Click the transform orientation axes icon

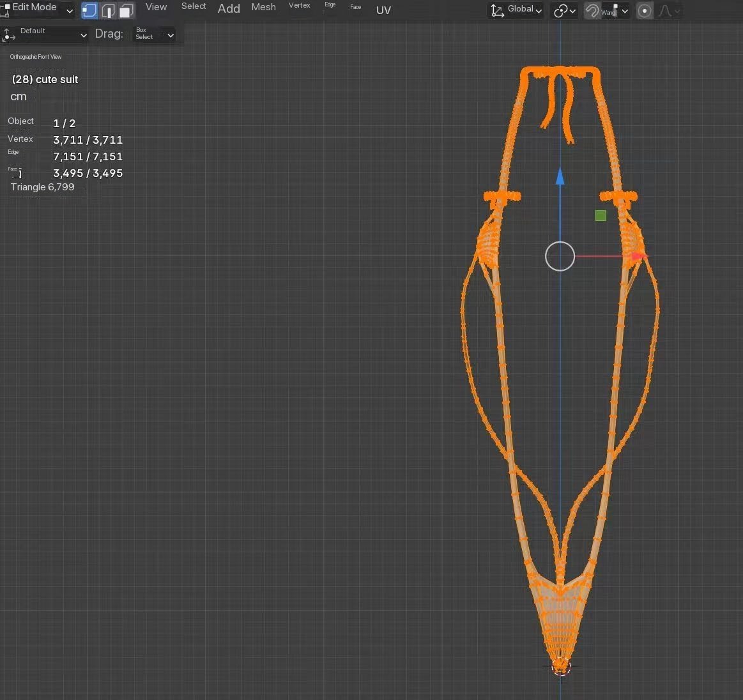pos(497,10)
